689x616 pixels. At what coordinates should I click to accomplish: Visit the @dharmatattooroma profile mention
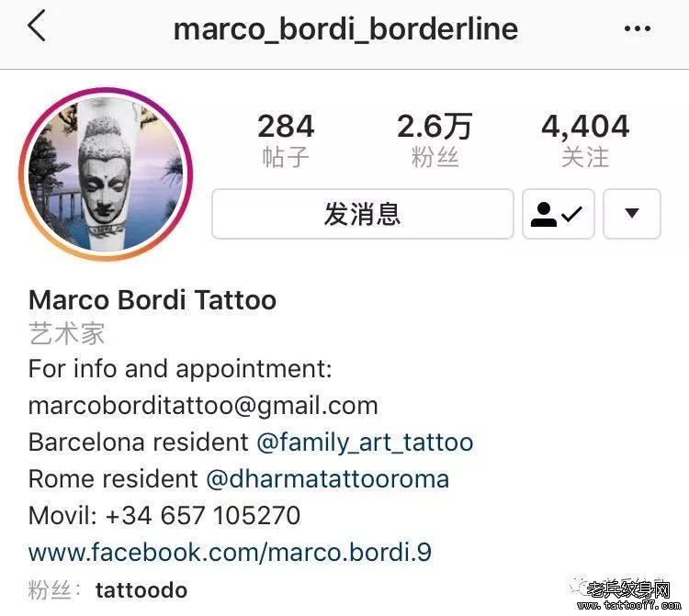[x=327, y=478]
